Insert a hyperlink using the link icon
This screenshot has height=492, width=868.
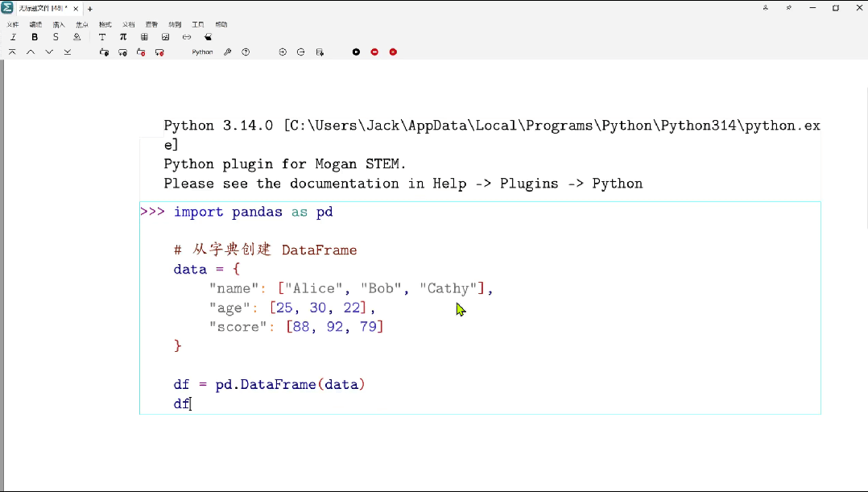click(187, 37)
